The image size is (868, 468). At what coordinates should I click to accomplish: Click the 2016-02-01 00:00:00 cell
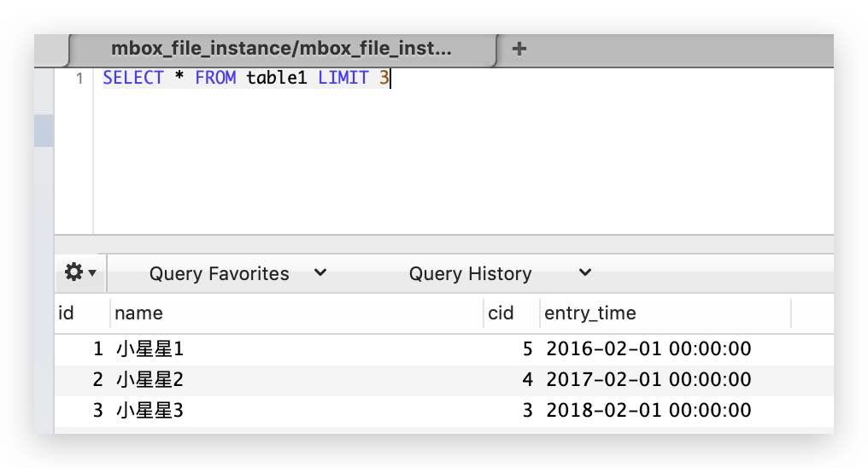[x=648, y=349]
